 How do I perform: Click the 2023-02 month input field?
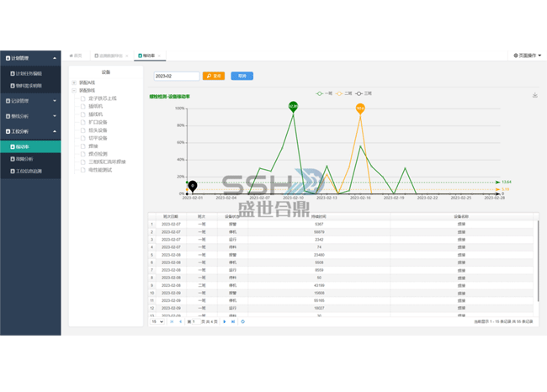coord(177,76)
